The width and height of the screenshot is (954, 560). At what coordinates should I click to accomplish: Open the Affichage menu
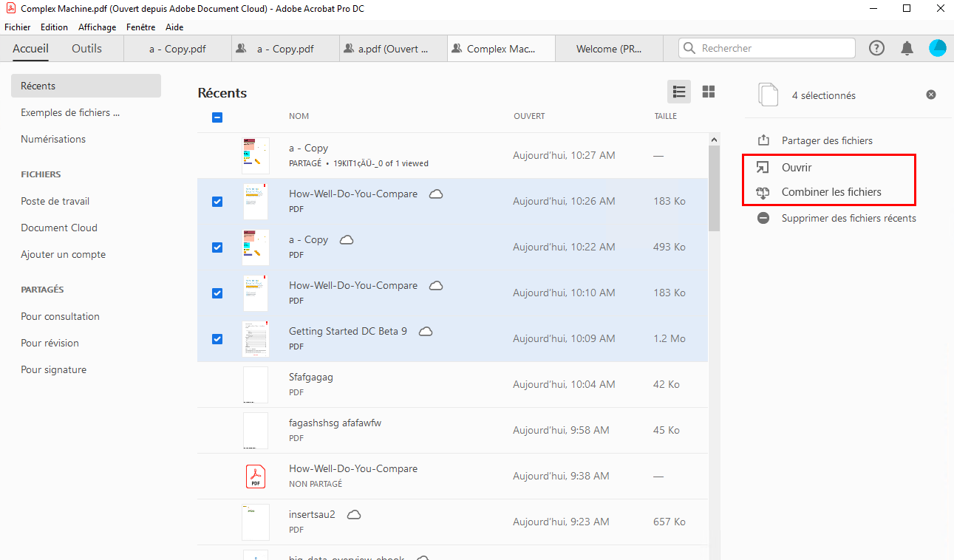[x=98, y=27]
